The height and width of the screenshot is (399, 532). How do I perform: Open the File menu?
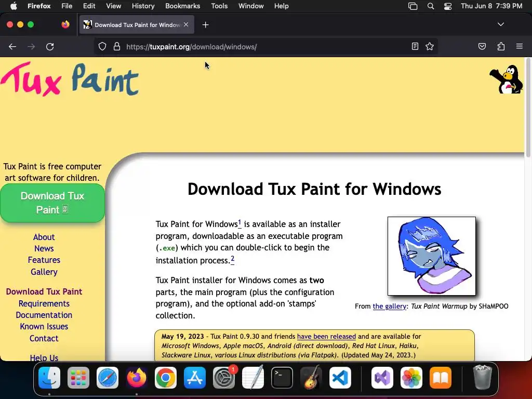pos(66,6)
